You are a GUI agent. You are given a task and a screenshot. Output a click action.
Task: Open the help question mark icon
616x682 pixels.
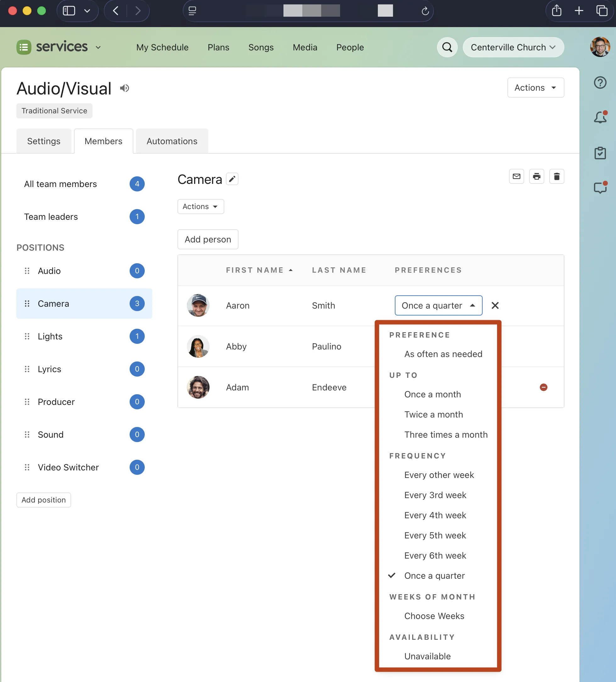(x=600, y=82)
